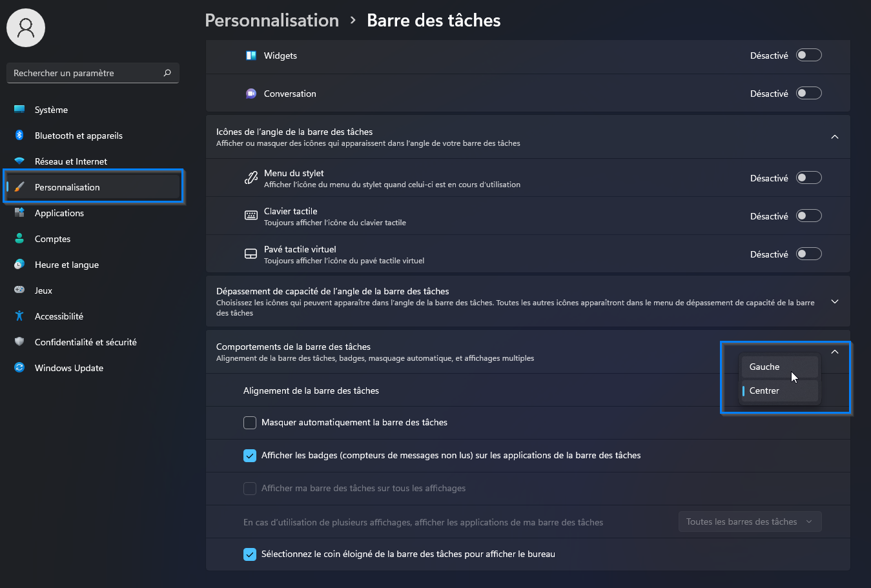871x588 pixels.
Task: Click the Windows Update sidebar icon
Action: 19,368
